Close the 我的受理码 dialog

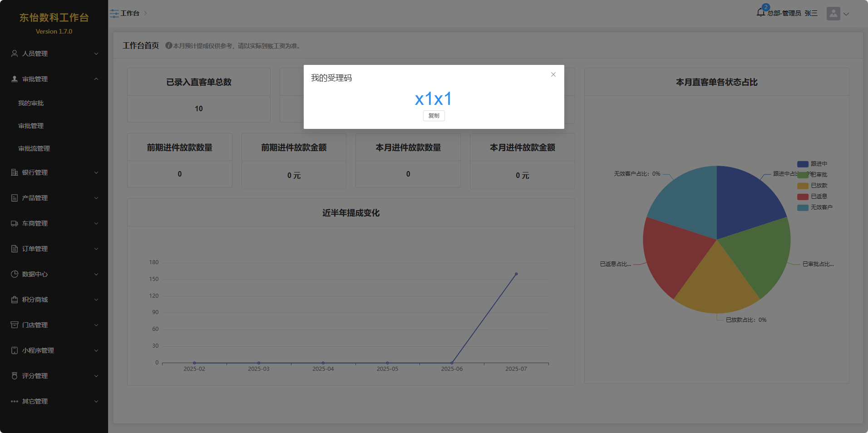553,74
